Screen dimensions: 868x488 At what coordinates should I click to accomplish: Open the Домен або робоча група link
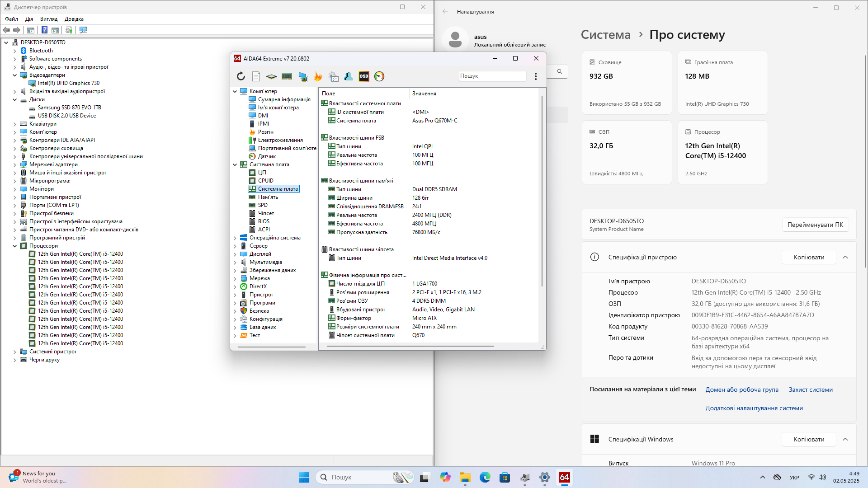pos(742,389)
